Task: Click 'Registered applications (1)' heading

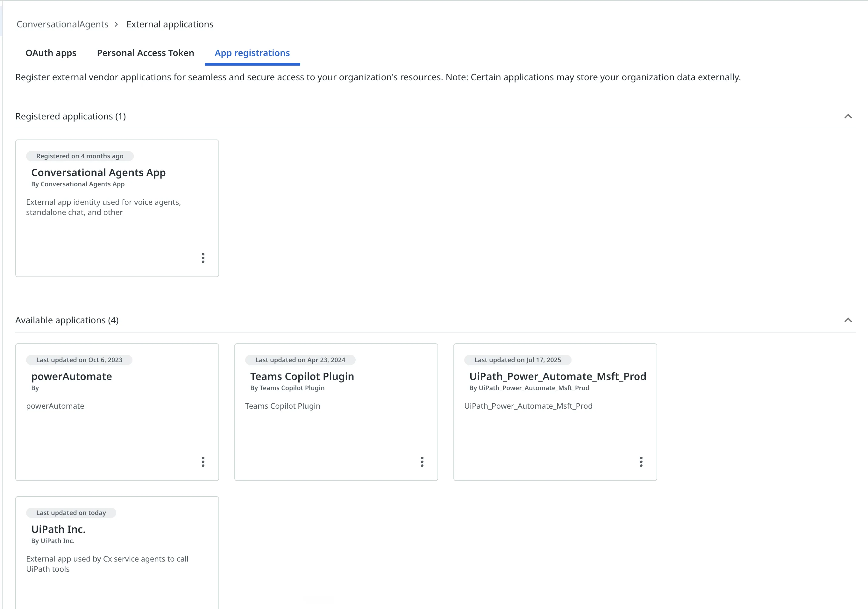Action: click(71, 117)
